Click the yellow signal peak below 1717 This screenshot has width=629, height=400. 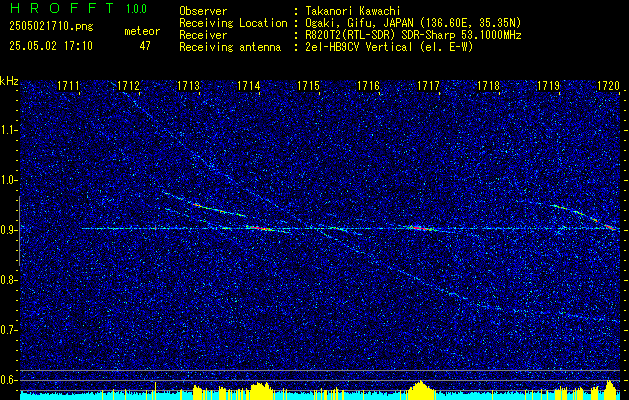[x=420, y=388]
